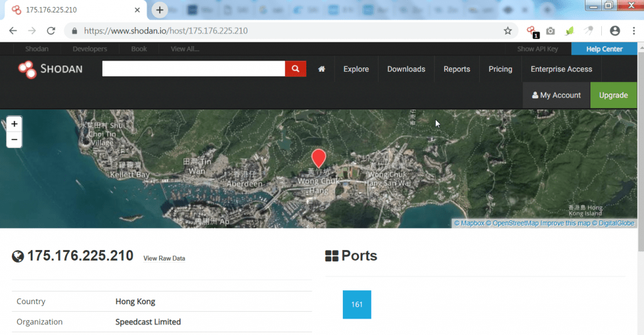Click the View Raw Data link
This screenshot has height=335, width=644.
pos(164,258)
